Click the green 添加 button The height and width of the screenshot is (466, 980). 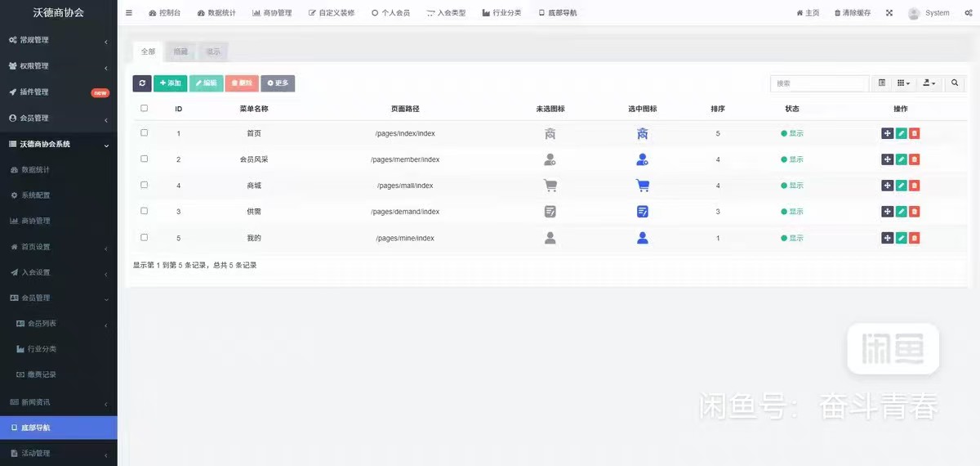(171, 83)
